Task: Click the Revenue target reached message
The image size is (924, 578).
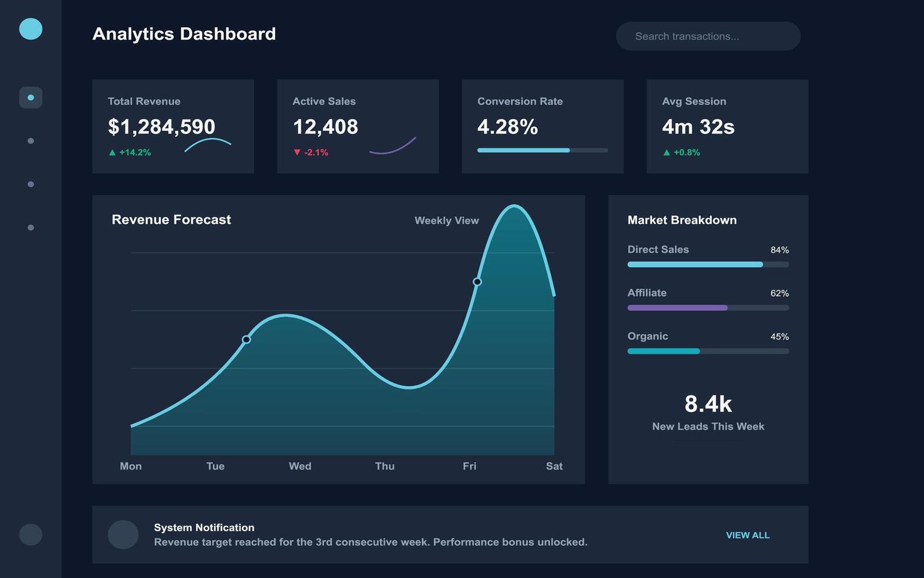Action: click(371, 542)
